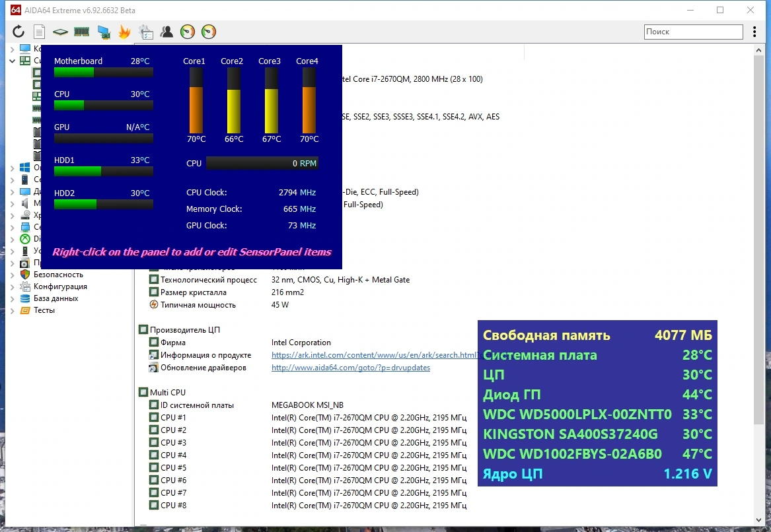Collapse the expanded motherboard tree node
The width and height of the screenshot is (771, 532).
[13, 61]
